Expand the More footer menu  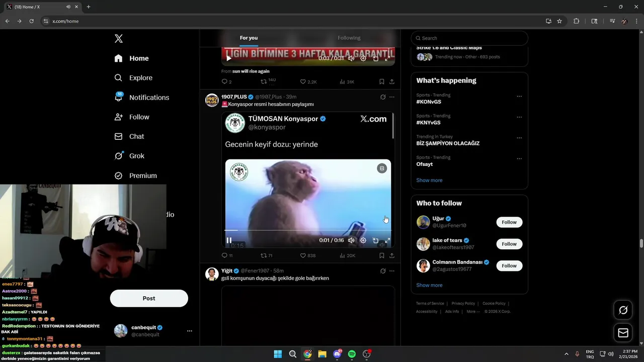472,312
